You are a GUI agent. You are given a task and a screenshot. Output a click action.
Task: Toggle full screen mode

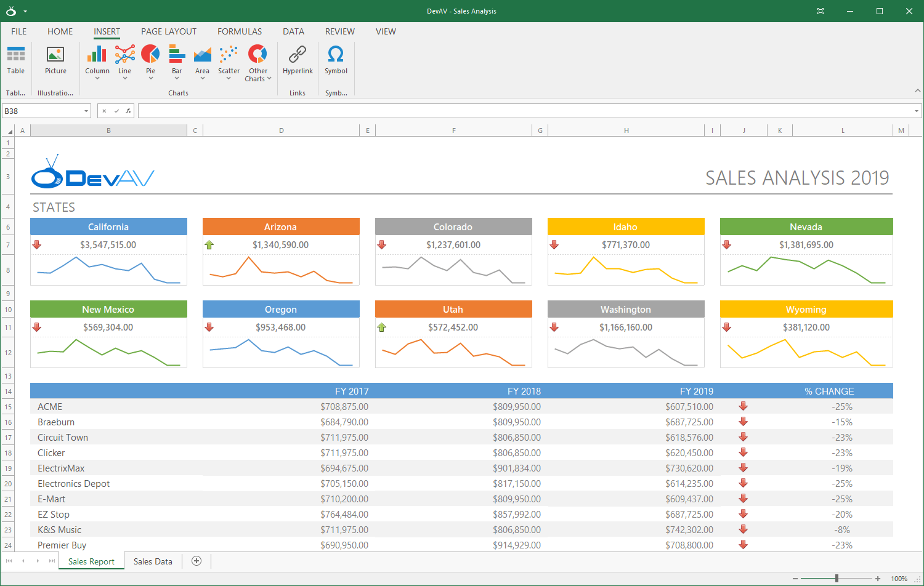coord(821,10)
